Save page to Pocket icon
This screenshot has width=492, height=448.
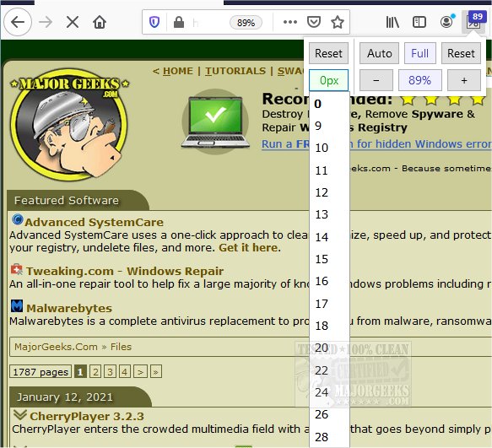(313, 22)
